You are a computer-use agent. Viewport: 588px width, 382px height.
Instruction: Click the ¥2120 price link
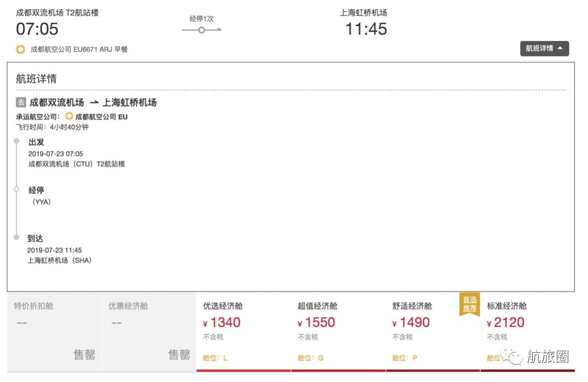[x=507, y=322]
